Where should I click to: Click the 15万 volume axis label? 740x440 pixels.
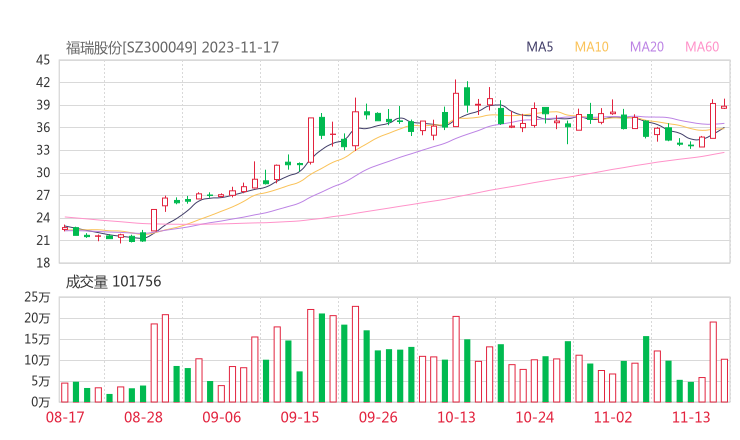(x=37, y=339)
